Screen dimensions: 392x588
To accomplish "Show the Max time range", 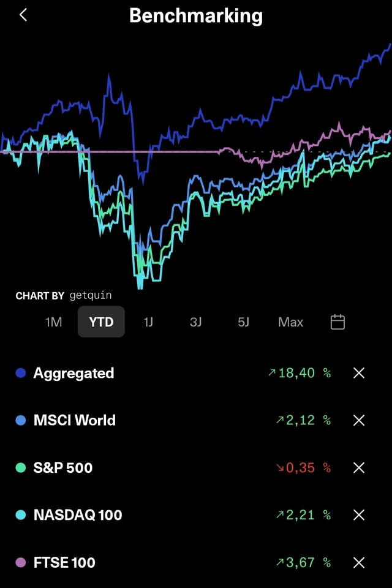I will 290,322.
